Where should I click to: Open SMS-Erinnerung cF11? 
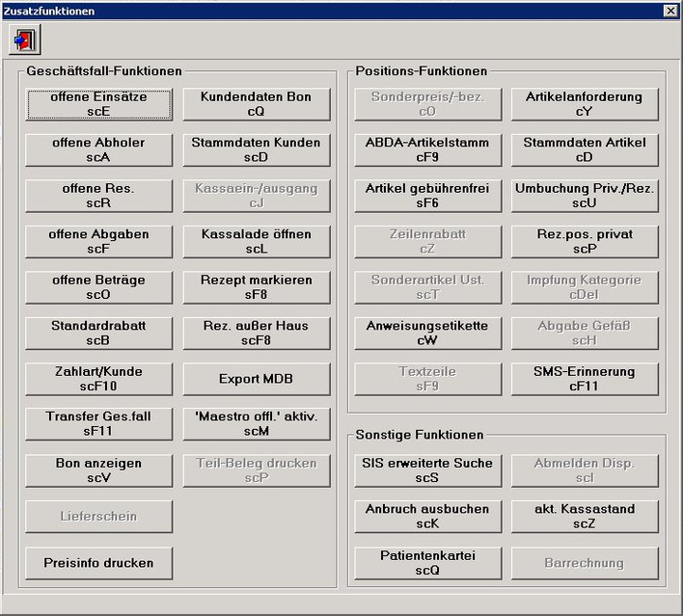click(x=585, y=379)
